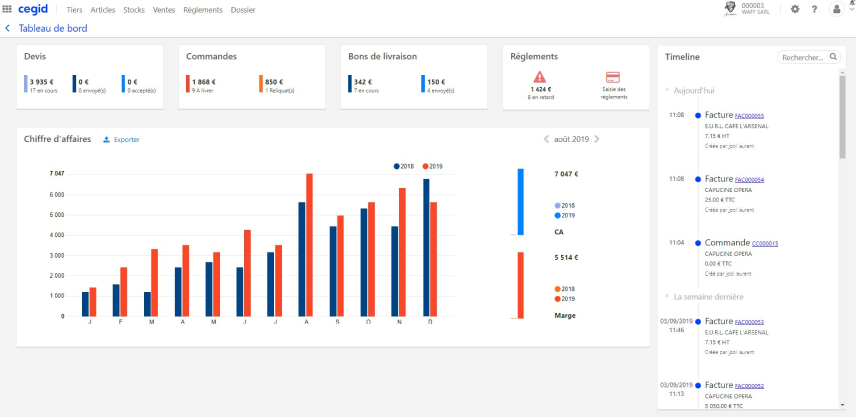Click the timeline dot for Commande CC000015

tap(698, 243)
